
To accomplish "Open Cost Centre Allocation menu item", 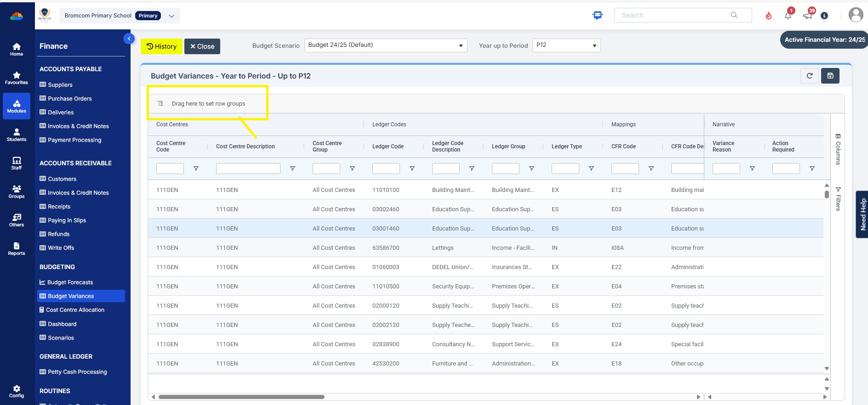I will click(x=75, y=310).
